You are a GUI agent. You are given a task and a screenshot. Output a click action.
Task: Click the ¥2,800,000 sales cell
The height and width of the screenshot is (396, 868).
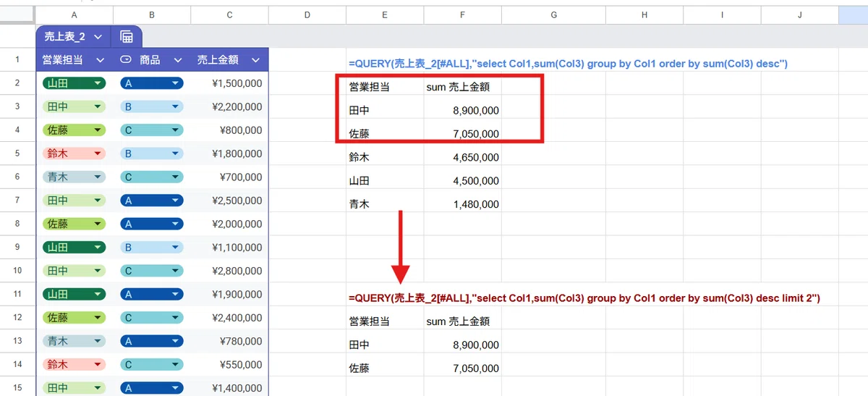(x=229, y=271)
